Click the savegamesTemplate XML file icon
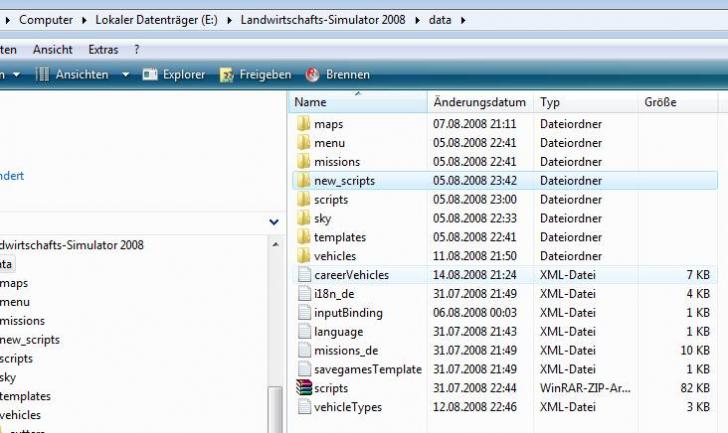 [x=304, y=369]
